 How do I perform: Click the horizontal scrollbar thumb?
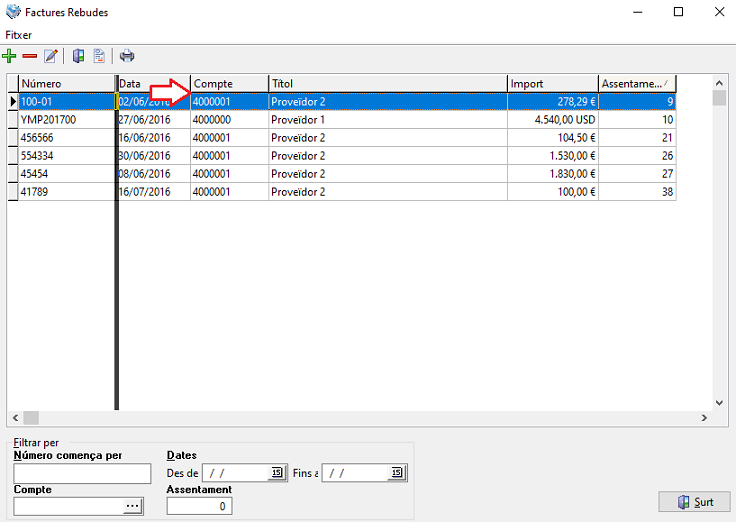coord(31,417)
